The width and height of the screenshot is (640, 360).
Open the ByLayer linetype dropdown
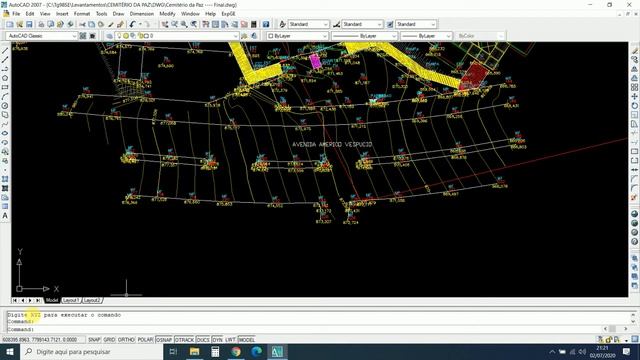364,36
